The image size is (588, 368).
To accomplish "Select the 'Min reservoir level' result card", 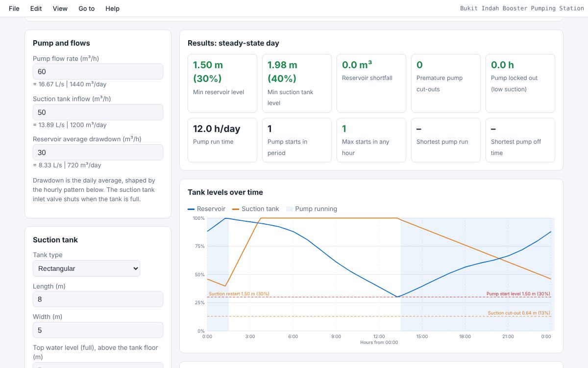I will [222, 83].
